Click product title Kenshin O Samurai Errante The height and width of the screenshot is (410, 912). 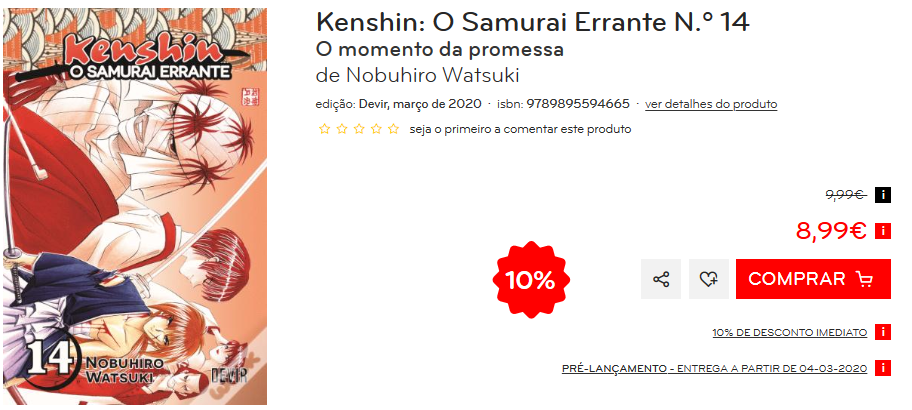click(x=532, y=23)
